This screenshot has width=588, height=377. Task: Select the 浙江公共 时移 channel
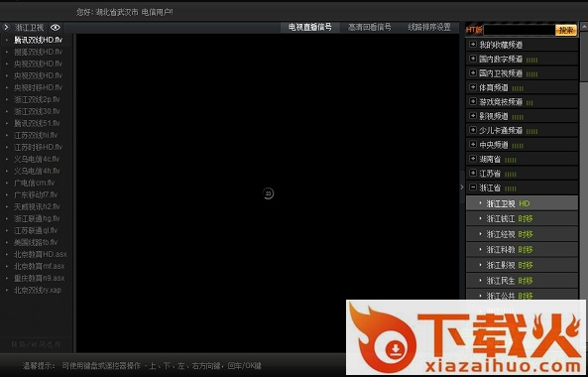click(522, 295)
